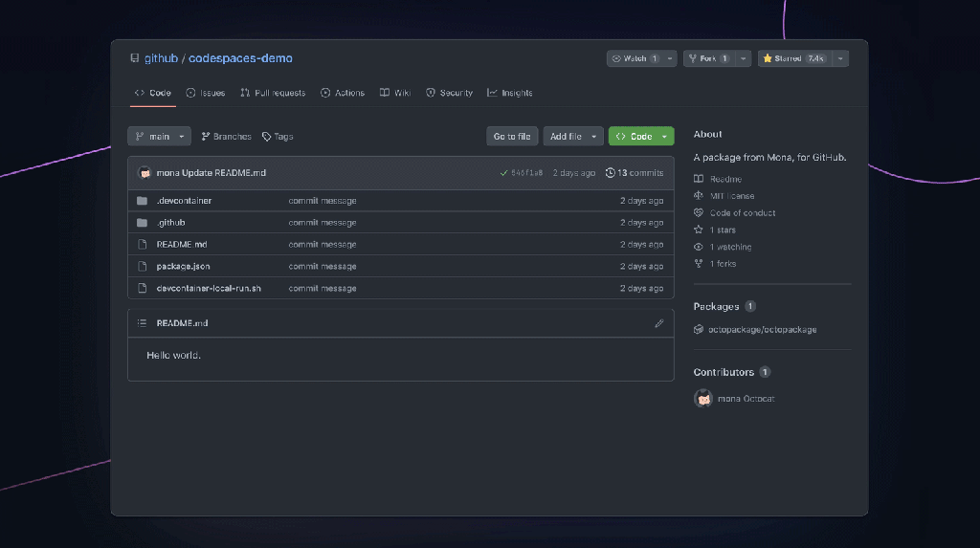Open the MIT license link

[732, 196]
